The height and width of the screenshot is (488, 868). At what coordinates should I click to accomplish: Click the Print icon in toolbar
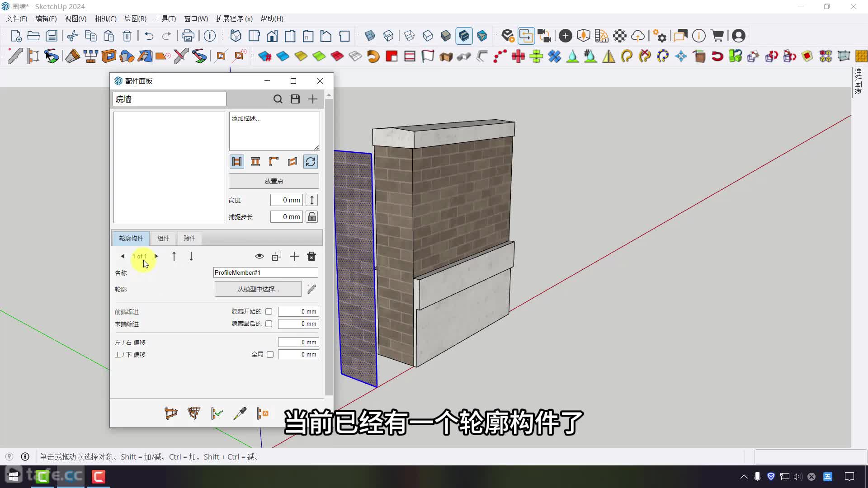pos(188,36)
